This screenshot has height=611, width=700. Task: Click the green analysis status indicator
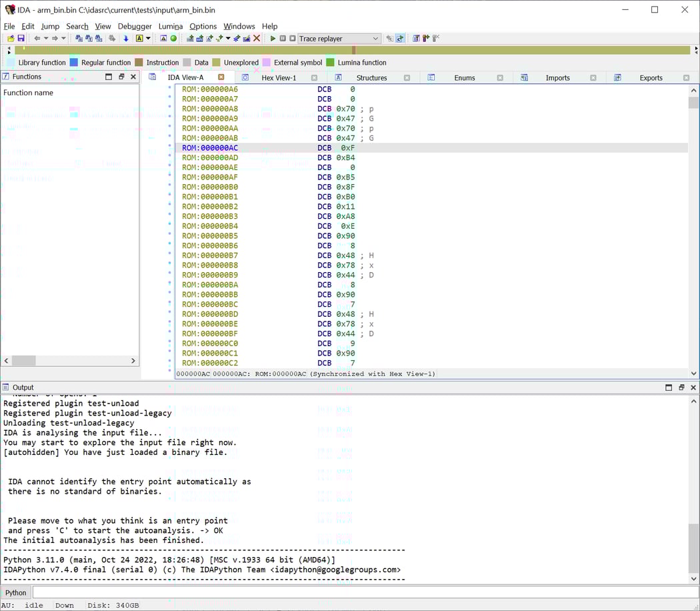[173, 38]
